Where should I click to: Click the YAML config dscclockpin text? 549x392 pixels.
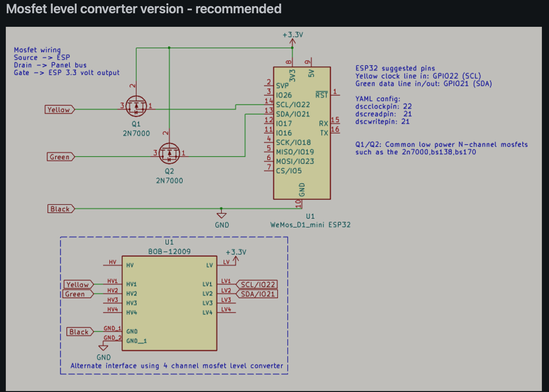tap(383, 107)
